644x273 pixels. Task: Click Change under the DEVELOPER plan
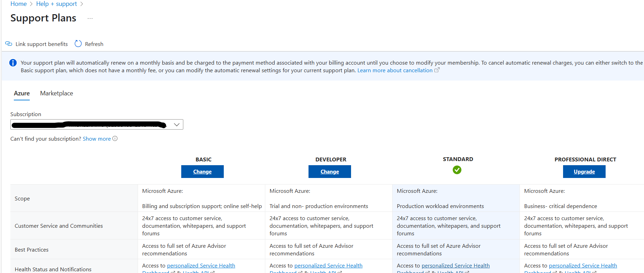click(330, 171)
